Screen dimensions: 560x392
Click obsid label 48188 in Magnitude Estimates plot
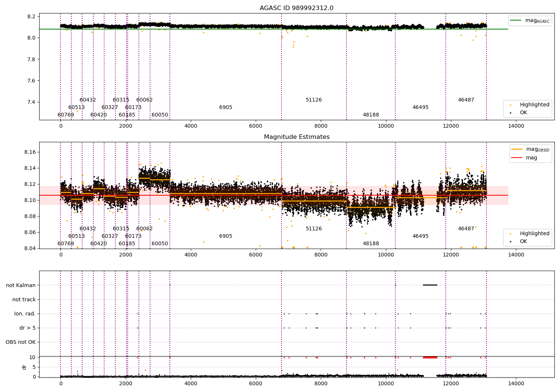(x=371, y=244)
